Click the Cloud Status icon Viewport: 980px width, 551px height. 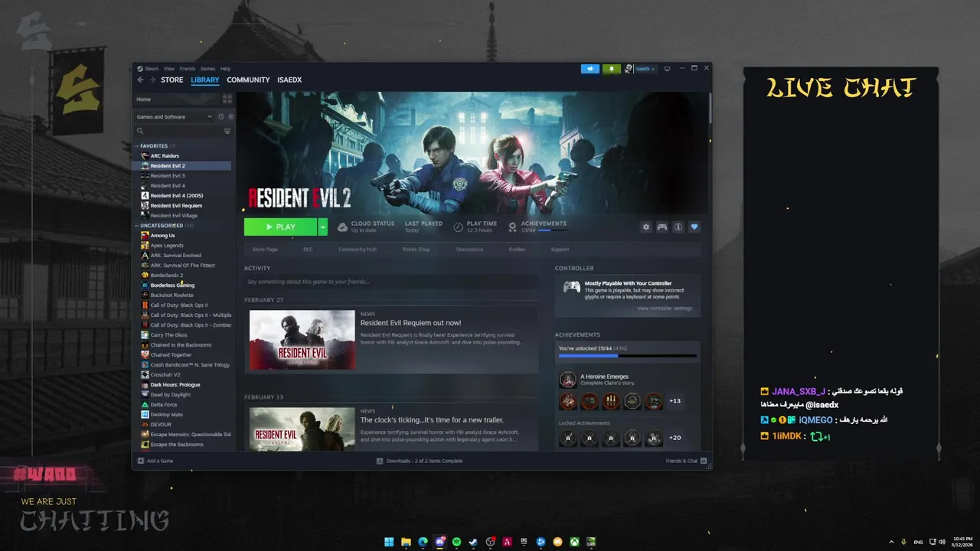click(x=342, y=227)
